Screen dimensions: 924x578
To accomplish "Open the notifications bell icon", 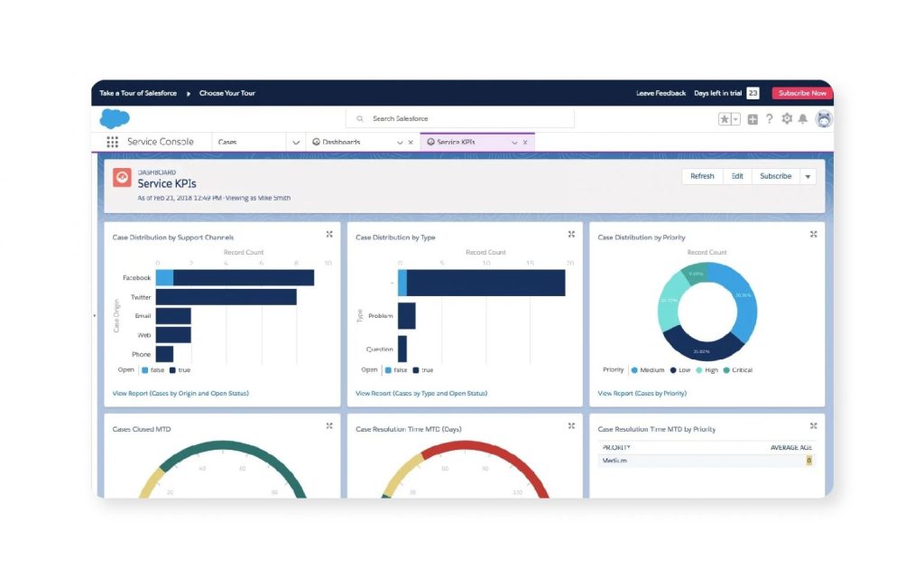I will click(802, 119).
